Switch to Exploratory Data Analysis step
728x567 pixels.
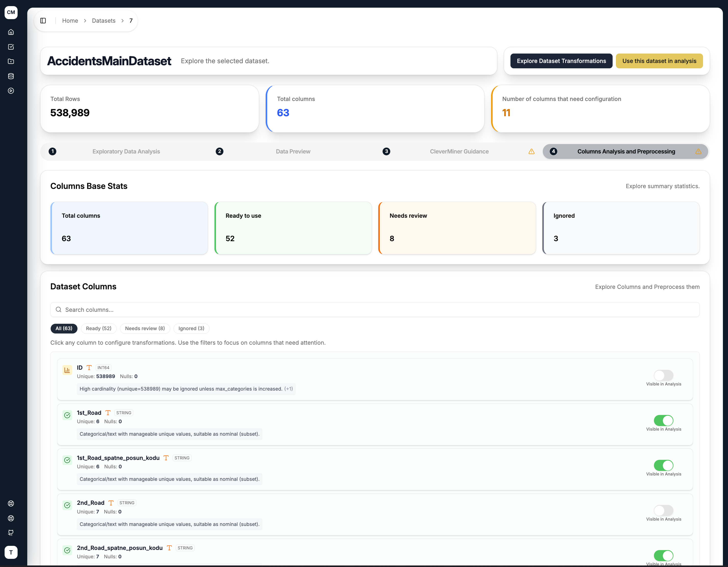(126, 151)
